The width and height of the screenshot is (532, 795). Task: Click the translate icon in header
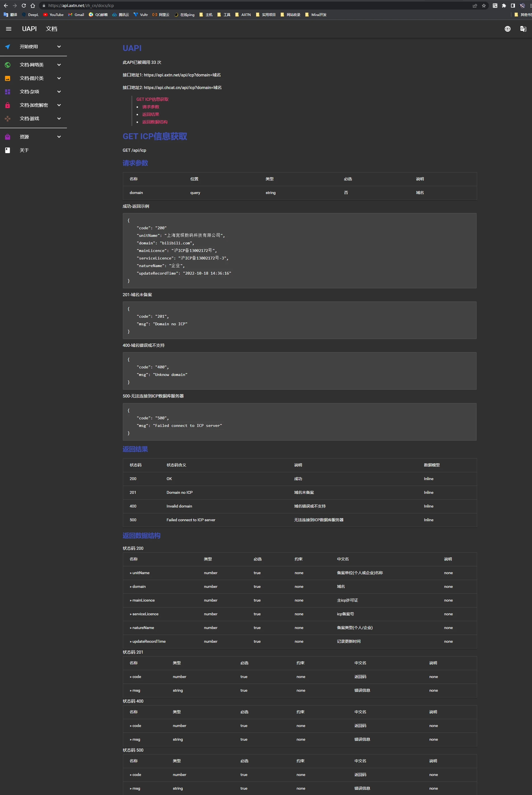point(523,29)
